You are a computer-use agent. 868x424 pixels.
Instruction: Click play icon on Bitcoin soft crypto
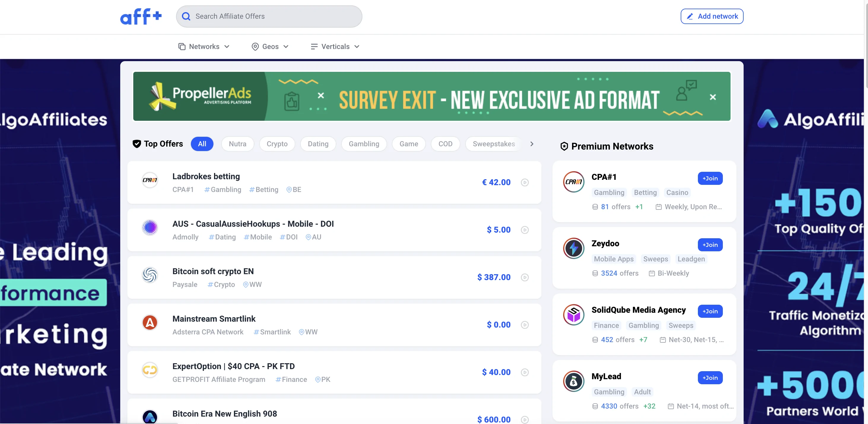525,277
